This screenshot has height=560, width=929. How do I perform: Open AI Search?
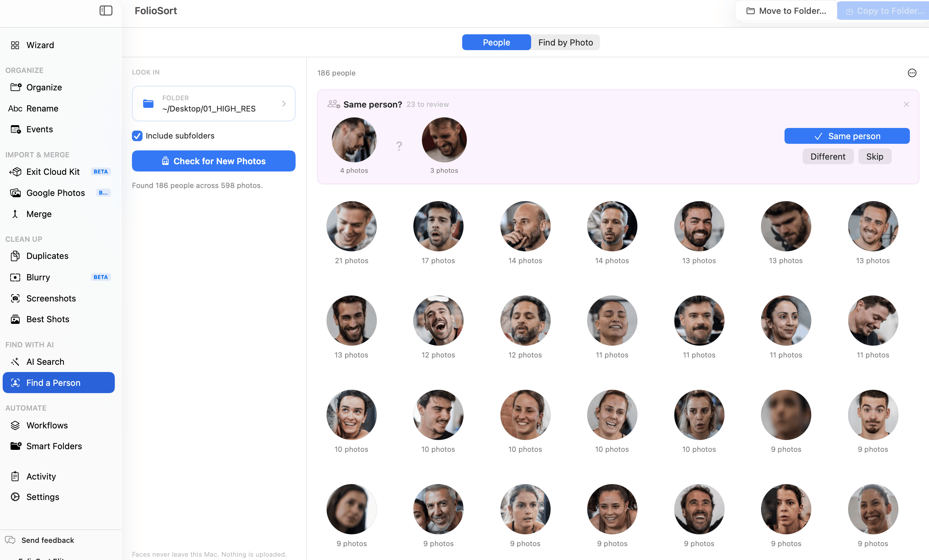point(58,362)
